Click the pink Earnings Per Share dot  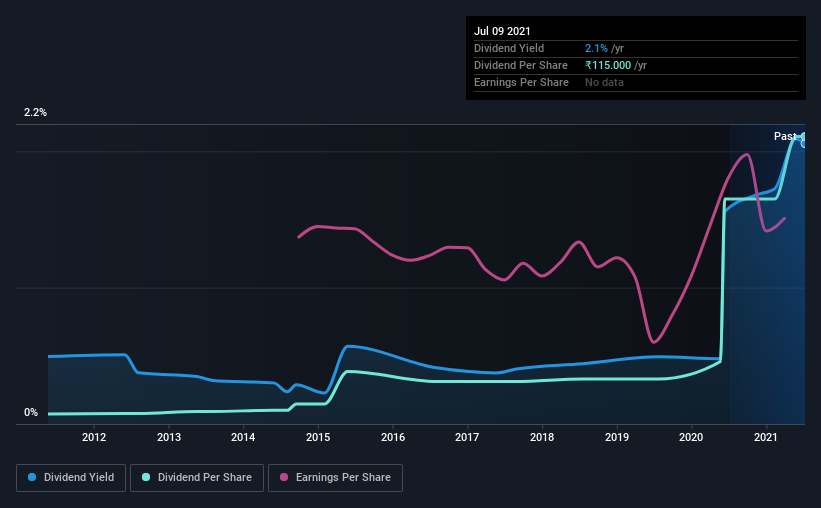click(284, 477)
